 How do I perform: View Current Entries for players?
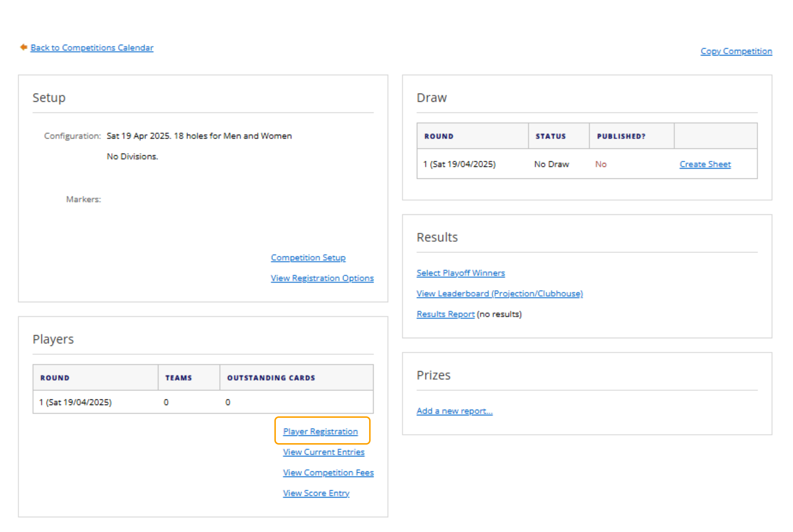click(323, 452)
